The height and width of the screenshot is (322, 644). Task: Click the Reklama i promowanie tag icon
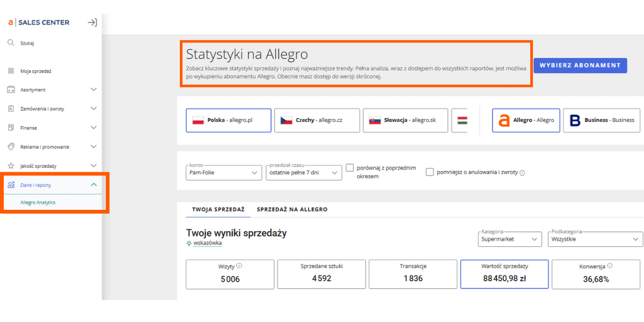11,147
